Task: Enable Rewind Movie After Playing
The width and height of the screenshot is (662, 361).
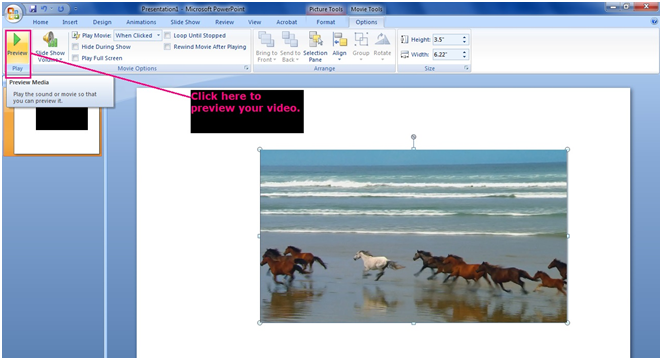Action: pyautogui.click(x=168, y=47)
